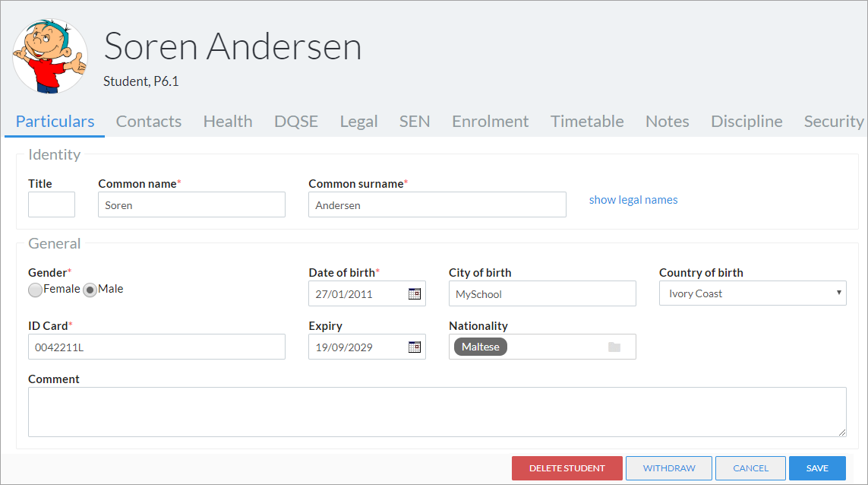Select the Female gender radio button

click(36, 290)
